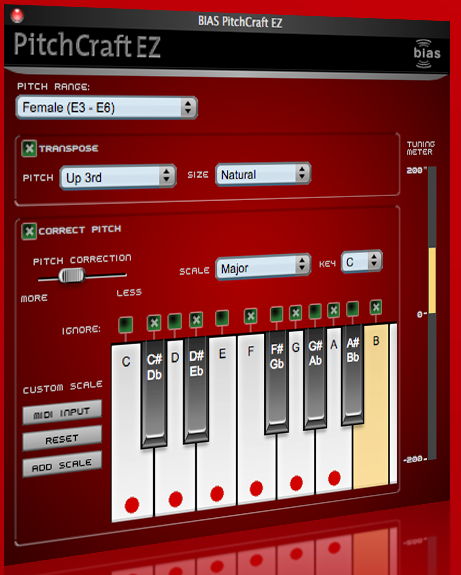Toggle ignore checkbox above C# Db key

coord(154,322)
